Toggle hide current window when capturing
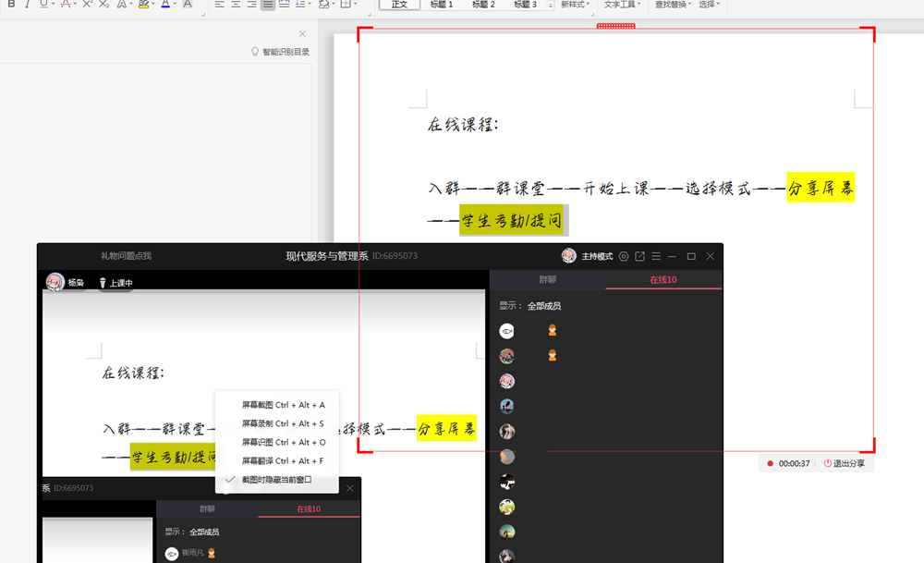 [276, 480]
